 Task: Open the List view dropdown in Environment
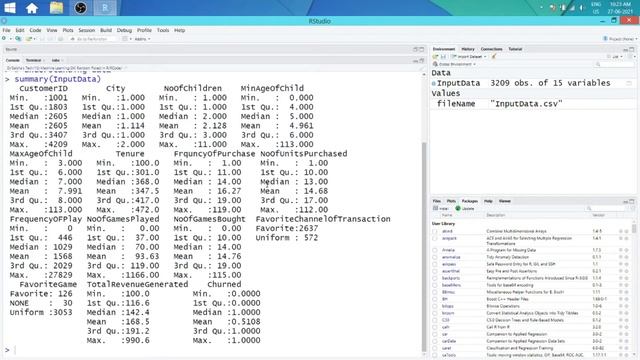click(x=616, y=56)
